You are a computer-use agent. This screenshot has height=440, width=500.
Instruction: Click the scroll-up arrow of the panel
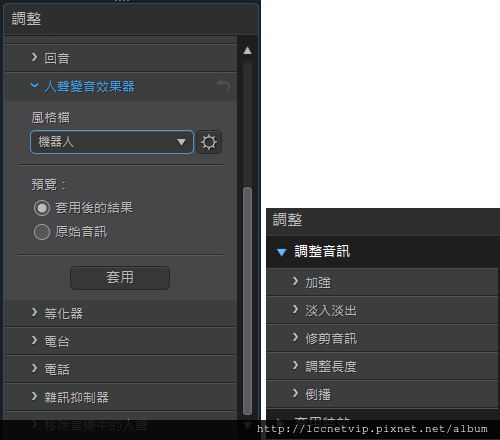(247, 50)
